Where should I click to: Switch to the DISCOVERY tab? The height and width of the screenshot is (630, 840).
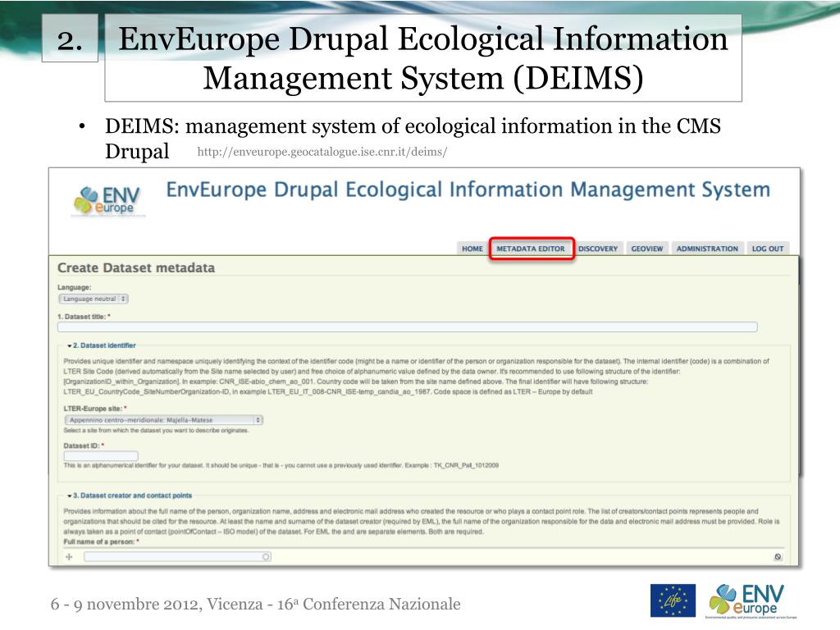(x=598, y=249)
